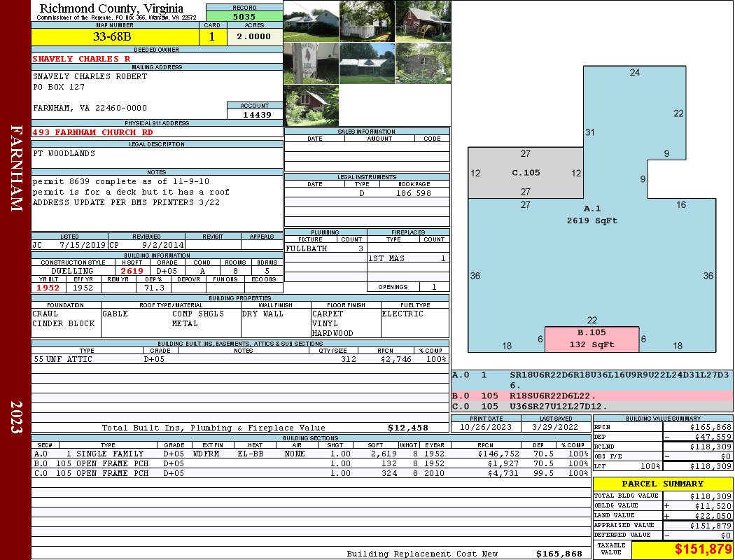
Task: Click the small red shed photo in bottom row
Action: (x=311, y=106)
